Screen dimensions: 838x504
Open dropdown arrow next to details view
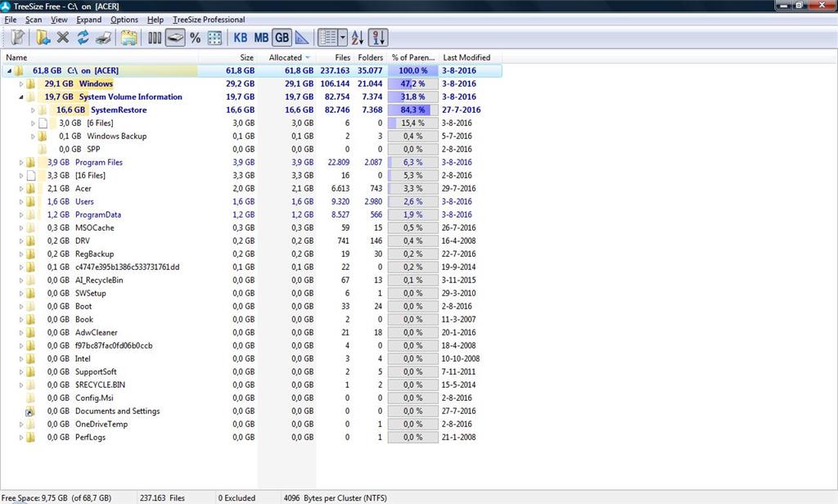click(343, 38)
